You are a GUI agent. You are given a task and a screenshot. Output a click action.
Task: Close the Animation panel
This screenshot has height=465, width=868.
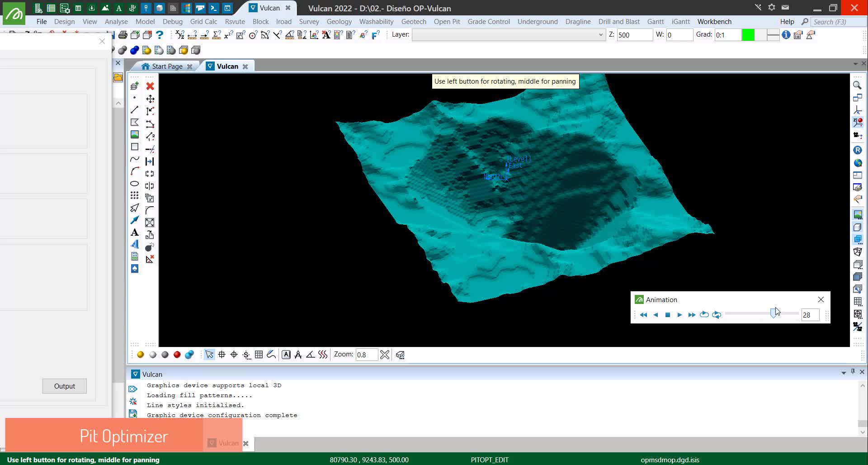[821, 299]
